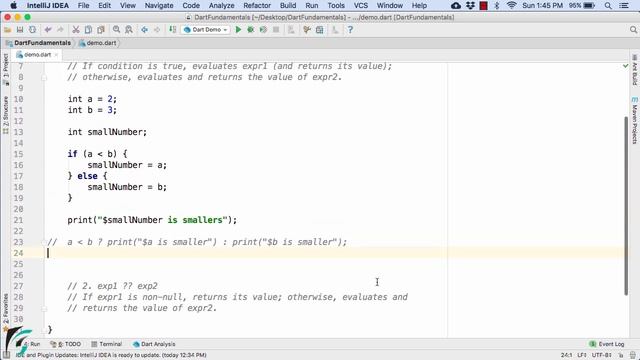Click the Help question mark icon
640x360 pixels.
tap(350, 30)
